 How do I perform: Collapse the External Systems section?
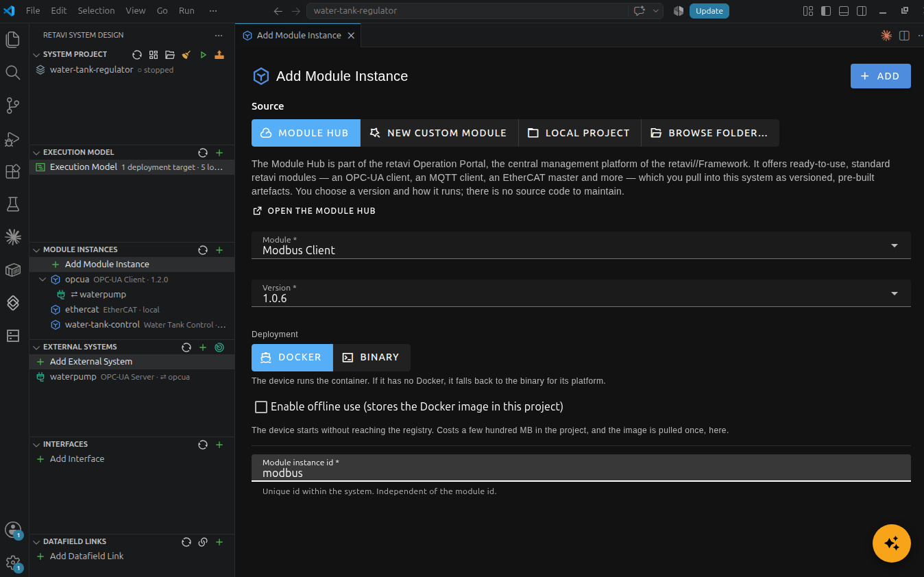coord(37,347)
